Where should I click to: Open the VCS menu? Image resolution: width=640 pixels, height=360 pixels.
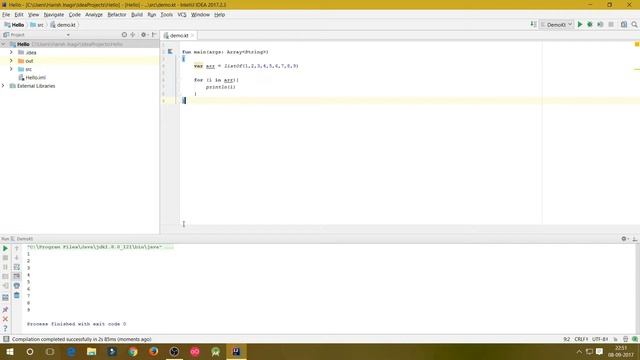tap(182, 15)
